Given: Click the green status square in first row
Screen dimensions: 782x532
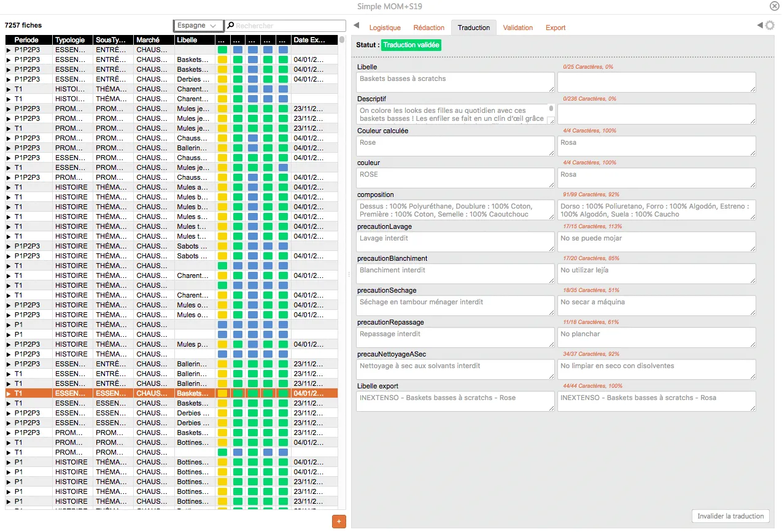Looking at the screenshot, I should [x=222, y=50].
